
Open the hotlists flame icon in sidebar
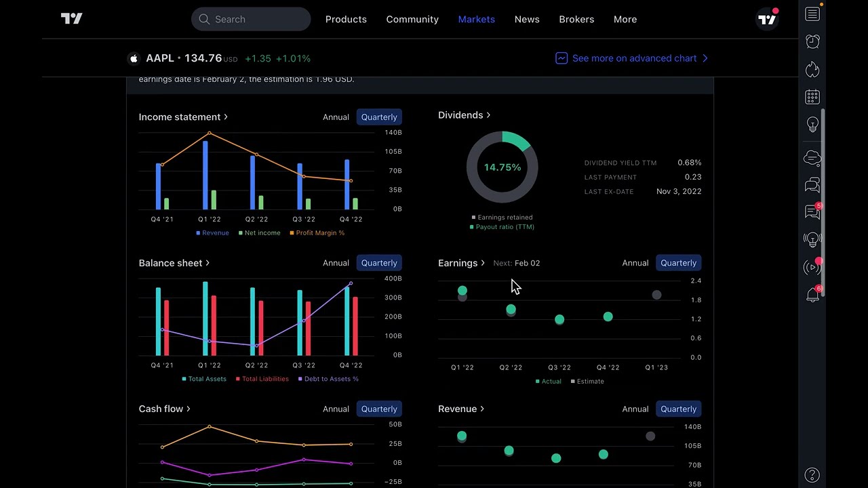coord(812,69)
